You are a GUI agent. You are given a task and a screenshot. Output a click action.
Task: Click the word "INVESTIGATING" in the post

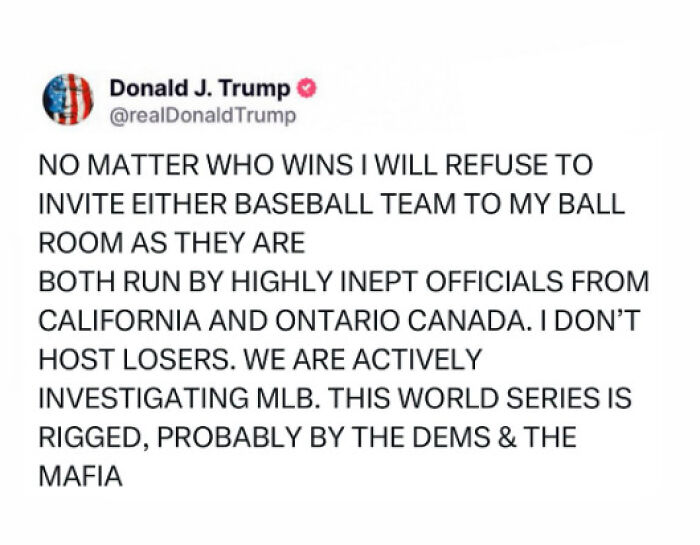[x=146, y=399]
